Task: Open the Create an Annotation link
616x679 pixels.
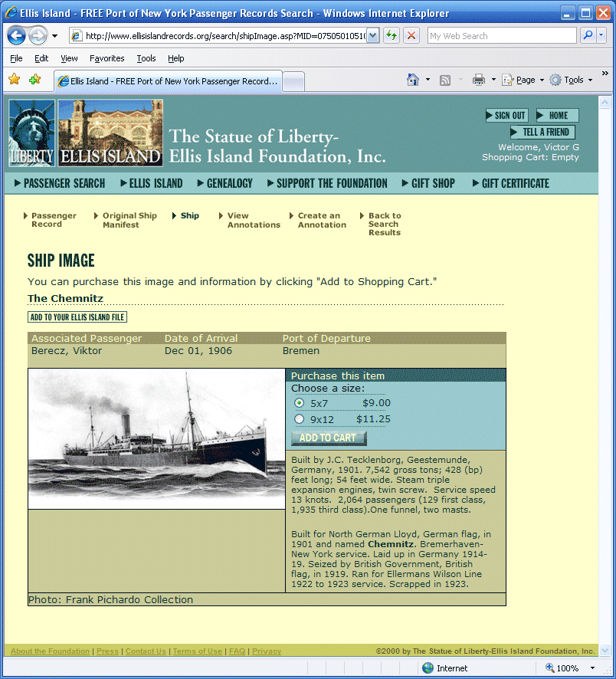Action: coord(322,220)
